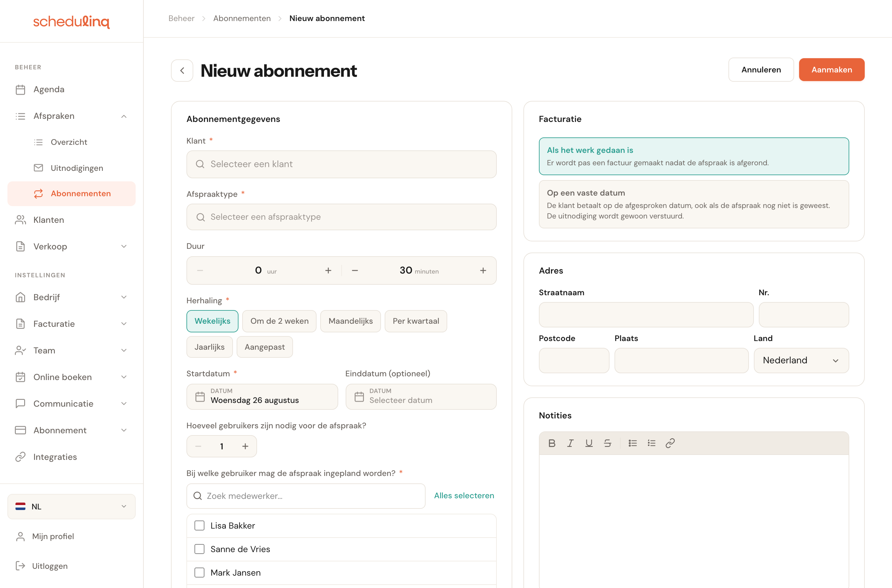Click the calendar icon in Einddatum field
892x588 pixels.
pyautogui.click(x=359, y=396)
